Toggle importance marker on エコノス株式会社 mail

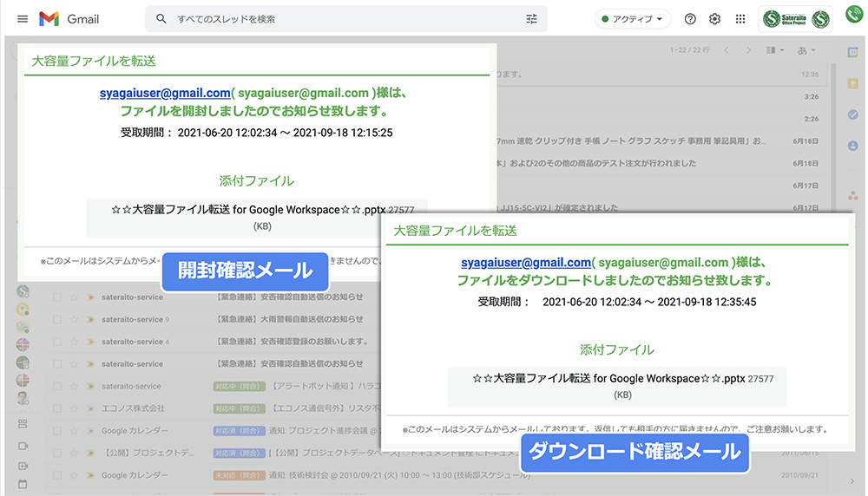tap(89, 408)
